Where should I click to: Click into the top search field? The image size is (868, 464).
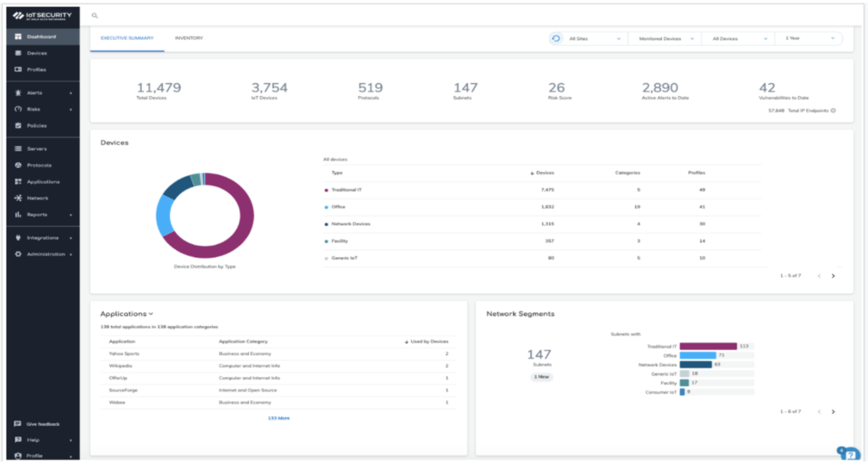click(470, 15)
